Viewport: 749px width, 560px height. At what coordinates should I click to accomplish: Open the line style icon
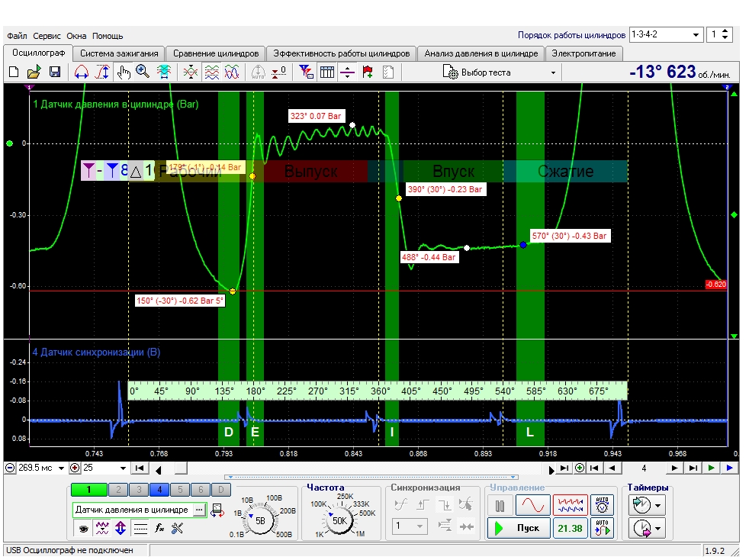coord(140,529)
